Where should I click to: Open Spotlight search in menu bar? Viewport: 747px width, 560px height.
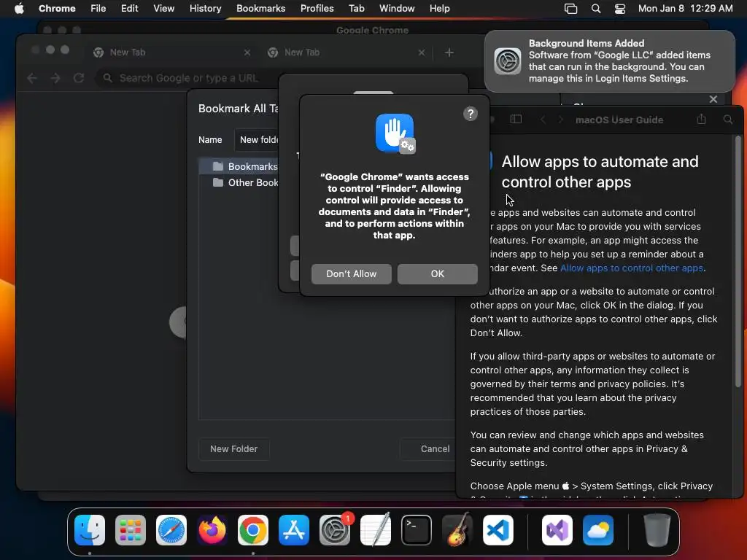click(x=596, y=9)
